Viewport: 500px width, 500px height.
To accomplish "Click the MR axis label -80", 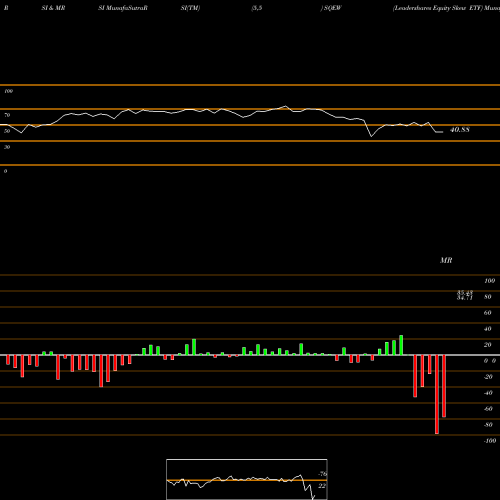I will point(488,425).
